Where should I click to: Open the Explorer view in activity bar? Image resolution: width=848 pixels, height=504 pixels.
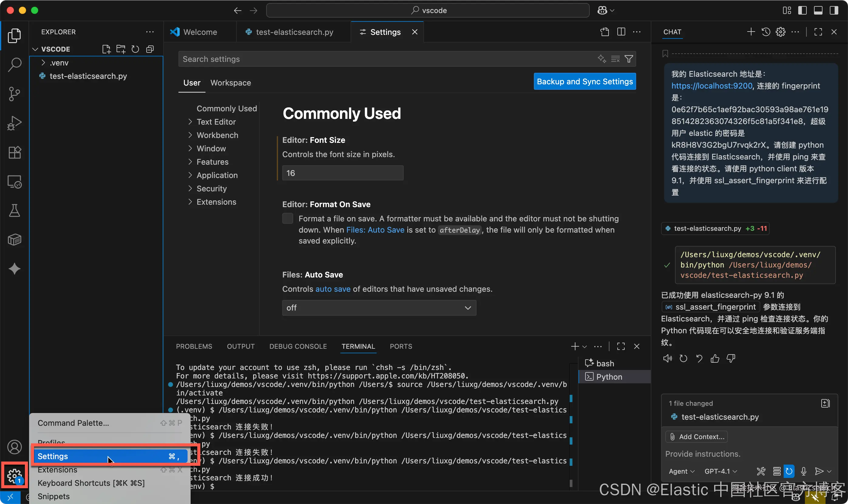click(14, 35)
